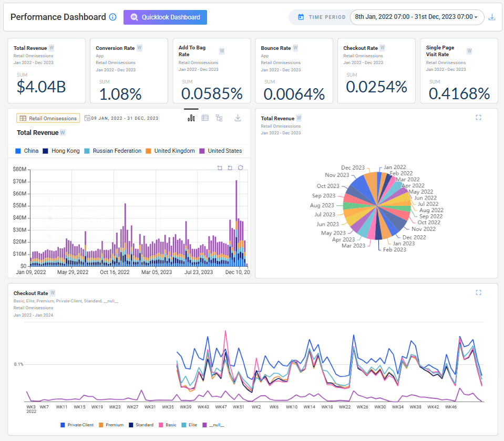
Task: Toggle United States series in the legend
Action: pyautogui.click(x=221, y=151)
